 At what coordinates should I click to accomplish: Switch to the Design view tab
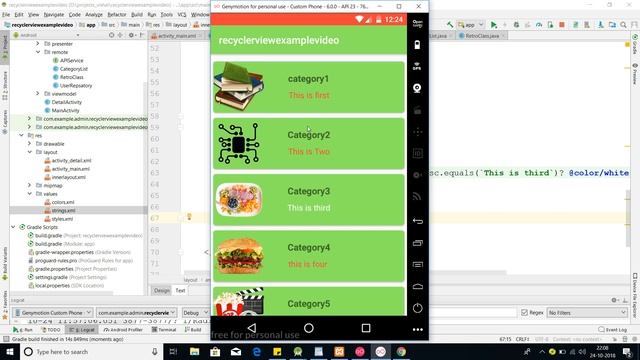click(x=162, y=290)
